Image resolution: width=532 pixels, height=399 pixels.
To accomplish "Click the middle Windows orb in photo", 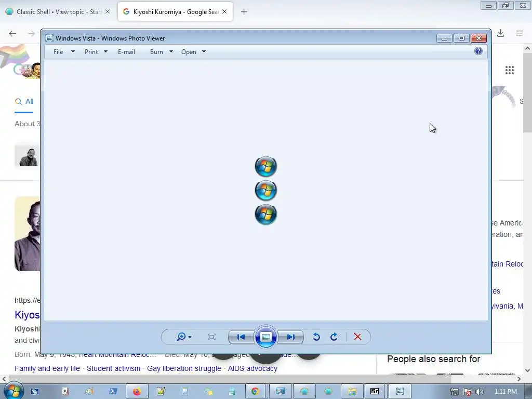I will click(x=266, y=191).
